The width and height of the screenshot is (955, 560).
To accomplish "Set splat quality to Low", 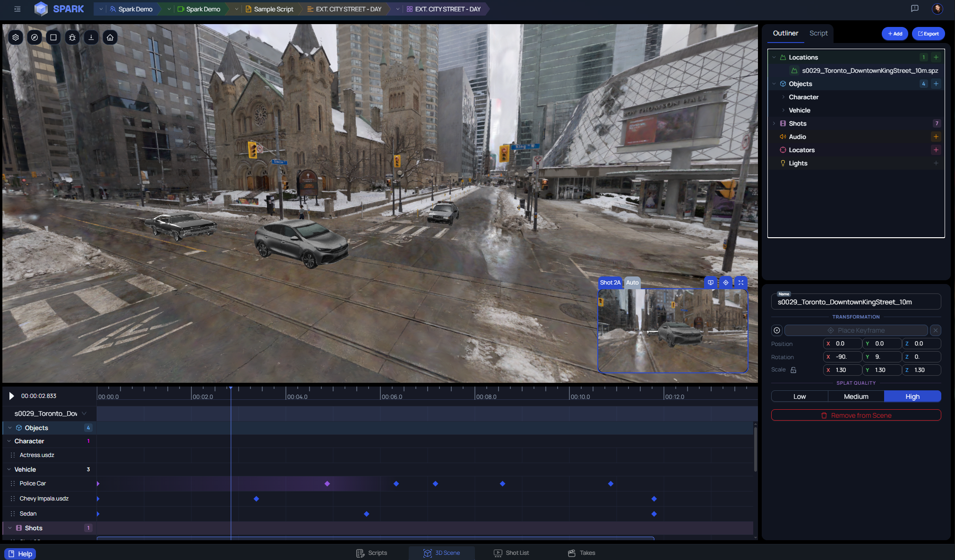I will (800, 396).
